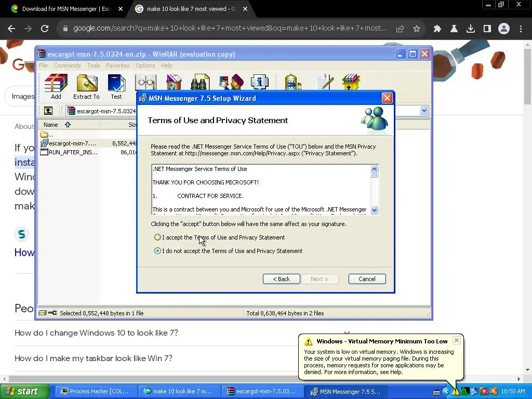Open Chrome extensions puzzle icon
Viewport: 532px width, 399px height.
pos(437,29)
